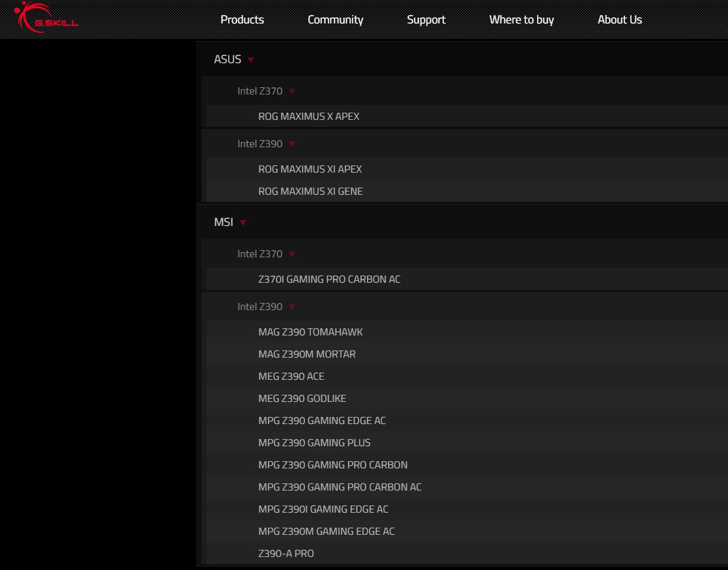The height and width of the screenshot is (570, 728).
Task: Click the MSI heading label
Action: [x=224, y=222]
